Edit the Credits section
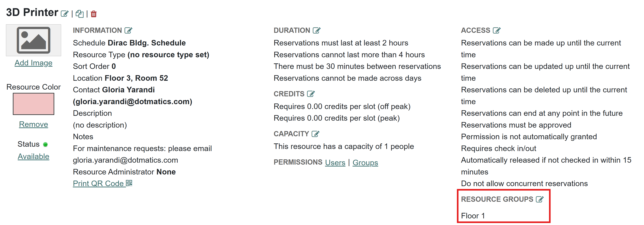The height and width of the screenshot is (225, 644). 311,94
